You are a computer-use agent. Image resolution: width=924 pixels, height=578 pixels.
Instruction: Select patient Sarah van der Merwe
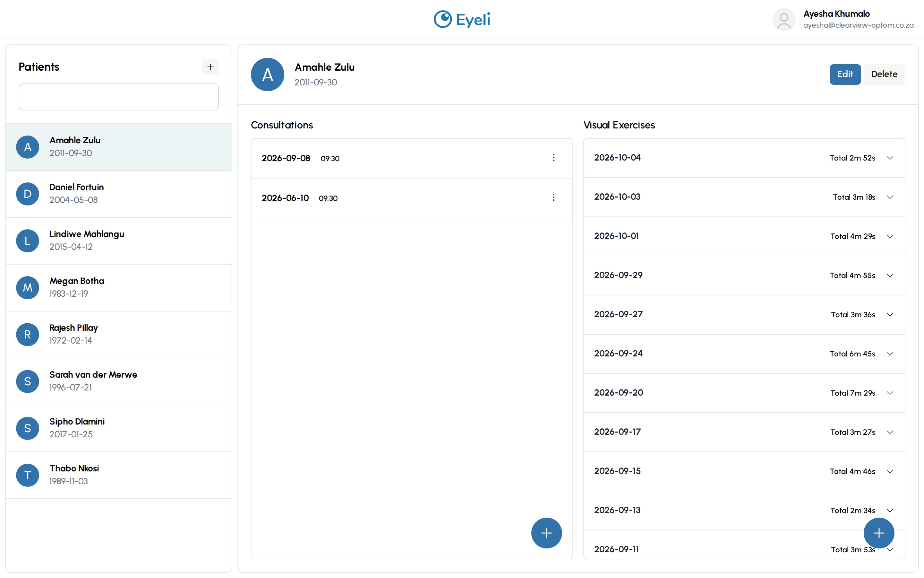click(119, 381)
